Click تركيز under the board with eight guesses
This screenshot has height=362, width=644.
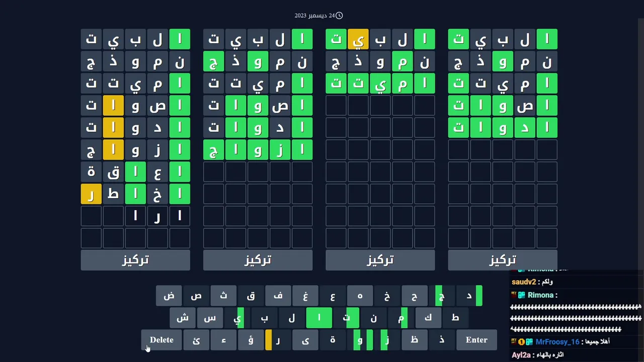click(x=135, y=260)
